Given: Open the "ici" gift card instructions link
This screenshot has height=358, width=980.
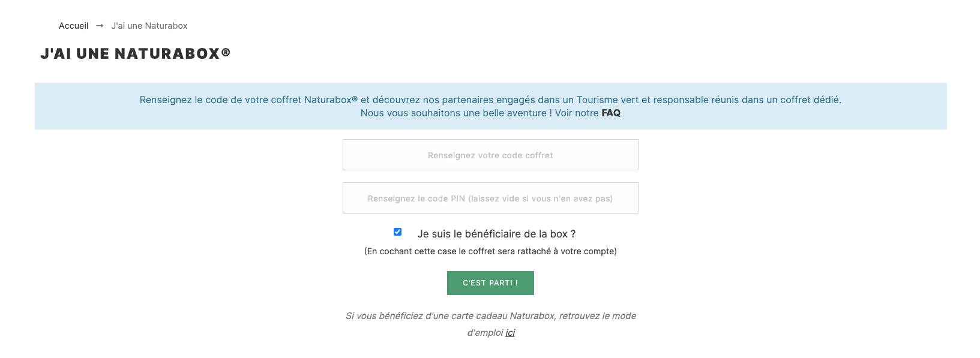Looking at the screenshot, I should point(510,333).
